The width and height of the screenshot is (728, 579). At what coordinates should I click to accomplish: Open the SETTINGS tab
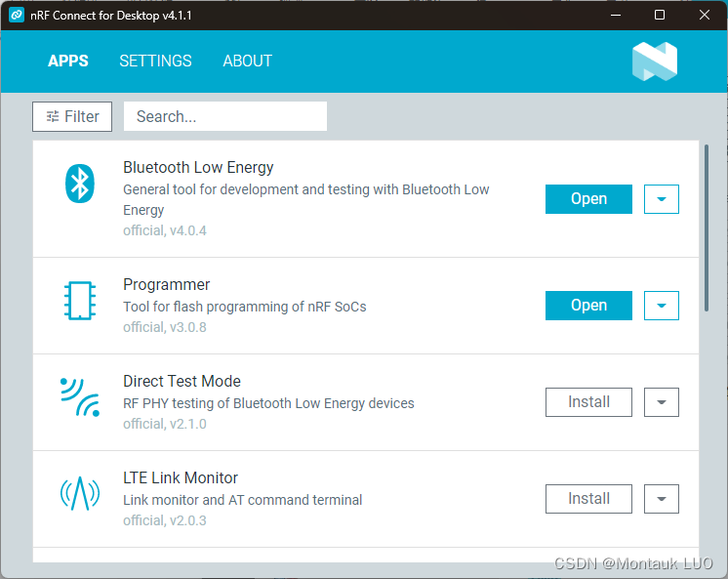coord(155,61)
